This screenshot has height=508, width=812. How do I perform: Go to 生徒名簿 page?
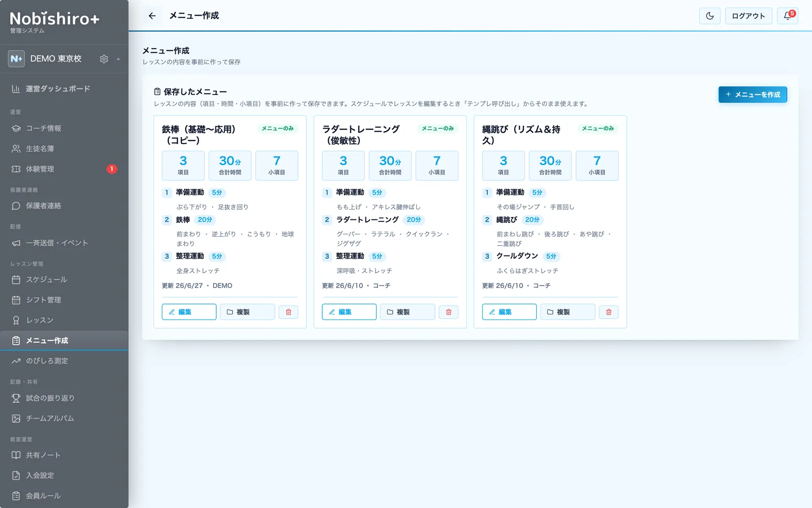64,149
